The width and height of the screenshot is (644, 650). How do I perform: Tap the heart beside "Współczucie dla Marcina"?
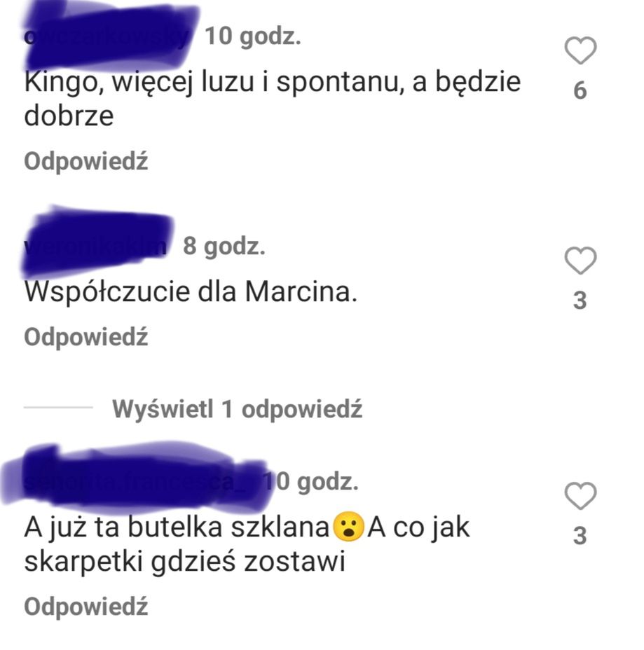click(580, 261)
